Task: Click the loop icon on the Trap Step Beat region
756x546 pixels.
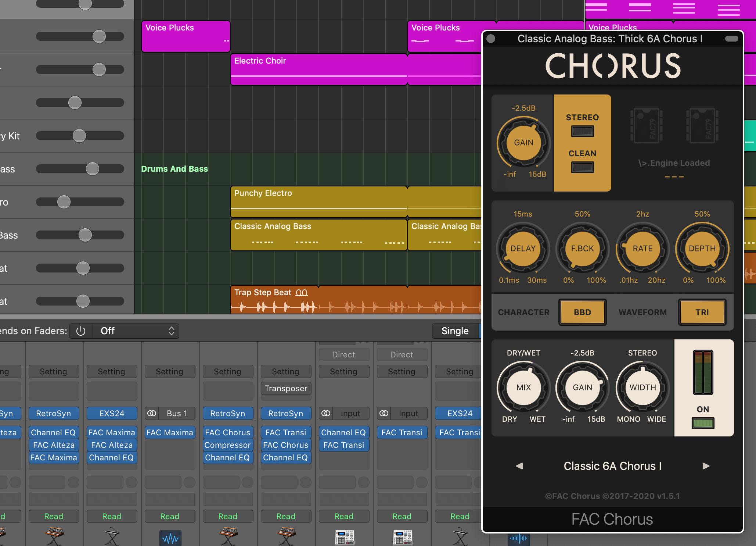Action: 302,293
